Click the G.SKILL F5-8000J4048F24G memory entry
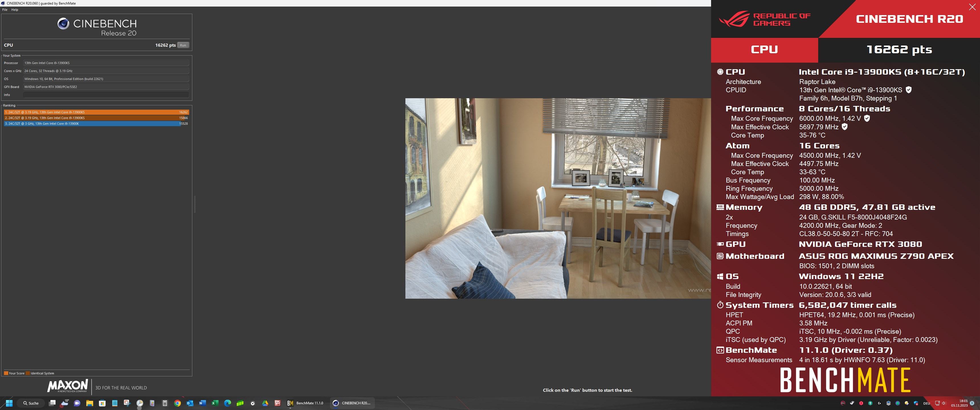Viewport: 980px width, 410px height. (853, 217)
